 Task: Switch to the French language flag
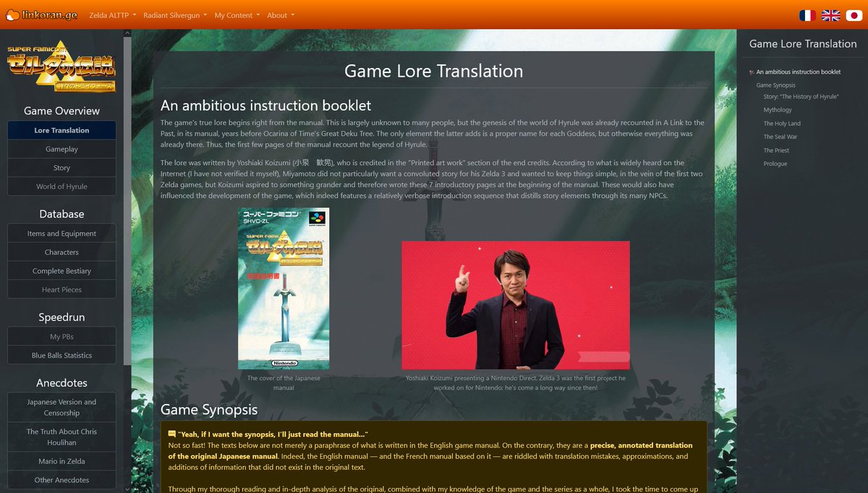tap(808, 14)
